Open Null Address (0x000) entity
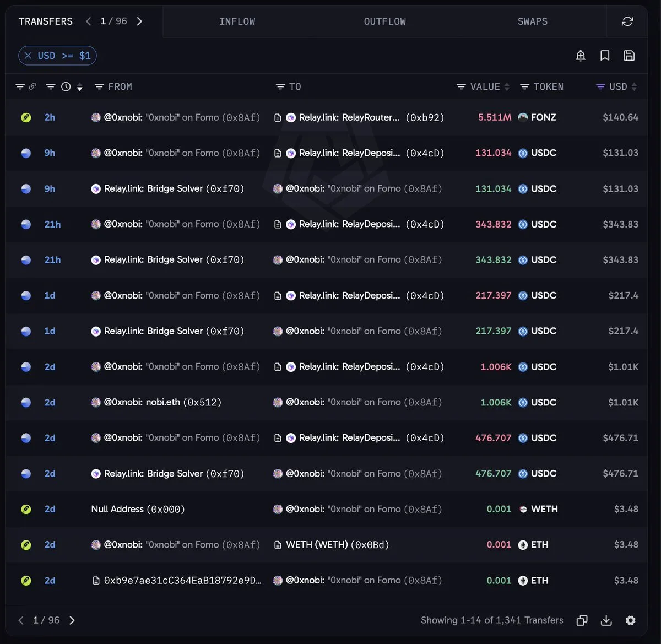The height and width of the screenshot is (644, 661). pos(138,509)
